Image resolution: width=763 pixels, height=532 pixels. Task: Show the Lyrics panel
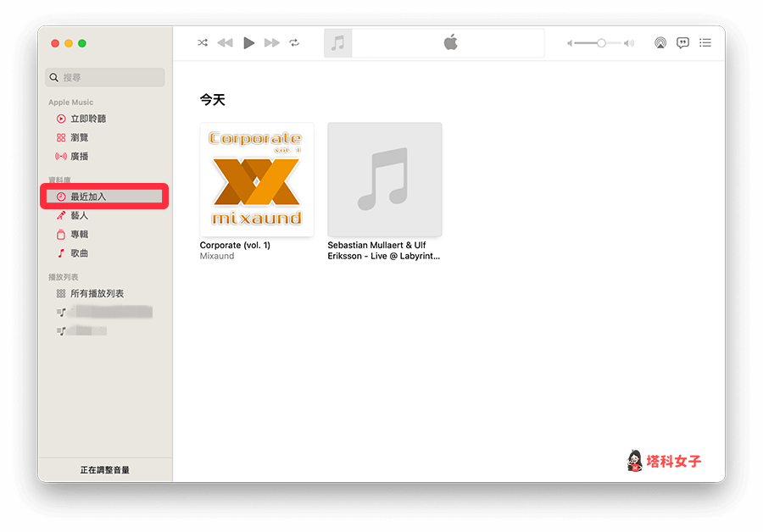tap(682, 42)
